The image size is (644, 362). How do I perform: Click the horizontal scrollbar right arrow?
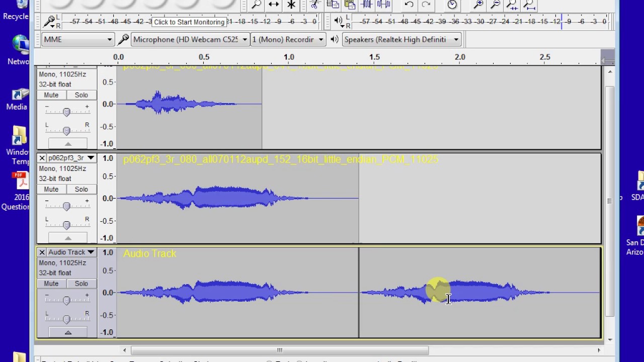(599, 350)
